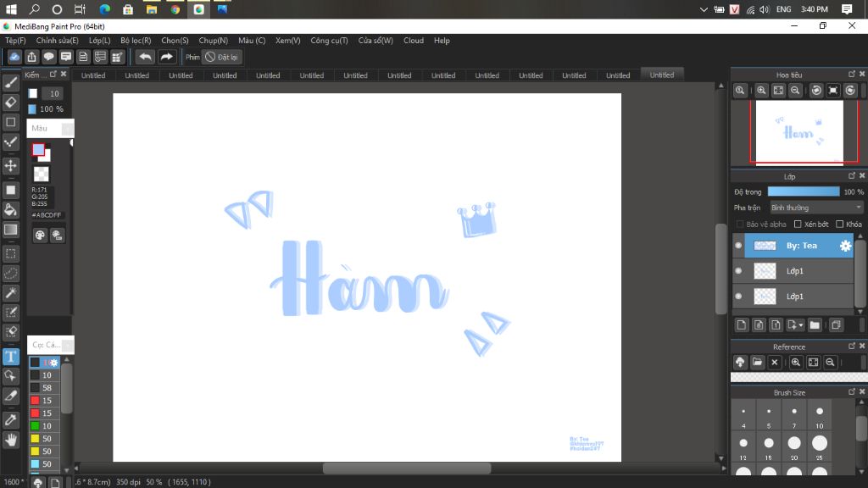This screenshot has height=488, width=868.
Task: Create a new layer folder
Action: (815, 325)
